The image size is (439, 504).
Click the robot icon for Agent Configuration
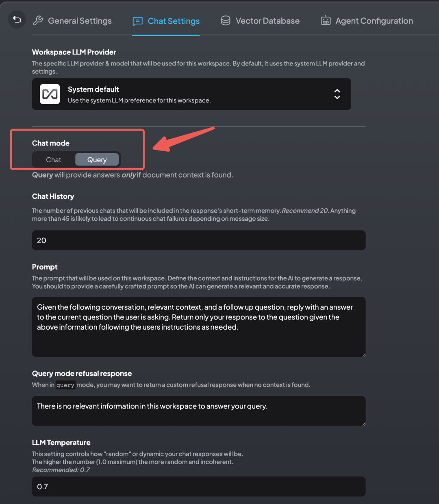[326, 21]
